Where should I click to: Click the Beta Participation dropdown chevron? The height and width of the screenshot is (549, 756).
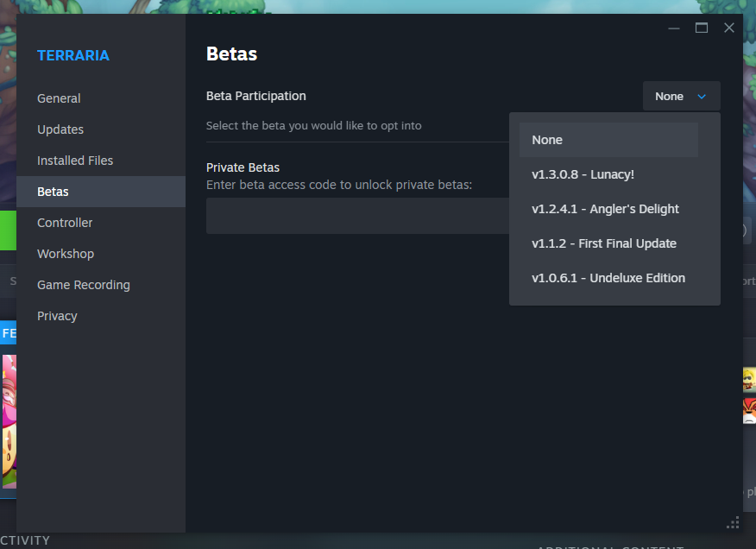point(702,97)
